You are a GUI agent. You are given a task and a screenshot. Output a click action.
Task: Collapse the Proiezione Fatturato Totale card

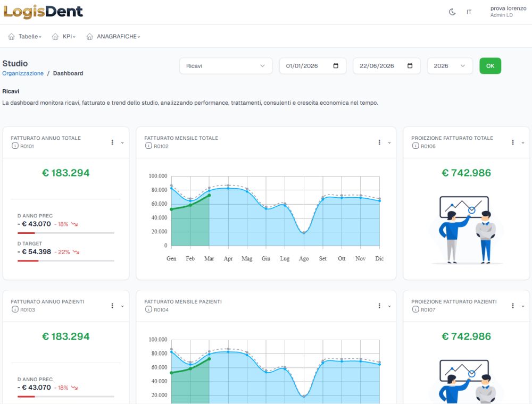pos(523,142)
